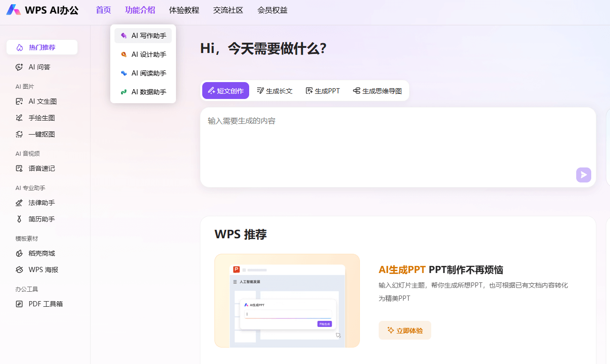The width and height of the screenshot is (610, 364).
Task: Click the 输入需要生成的内容 text field
Action: 398,147
